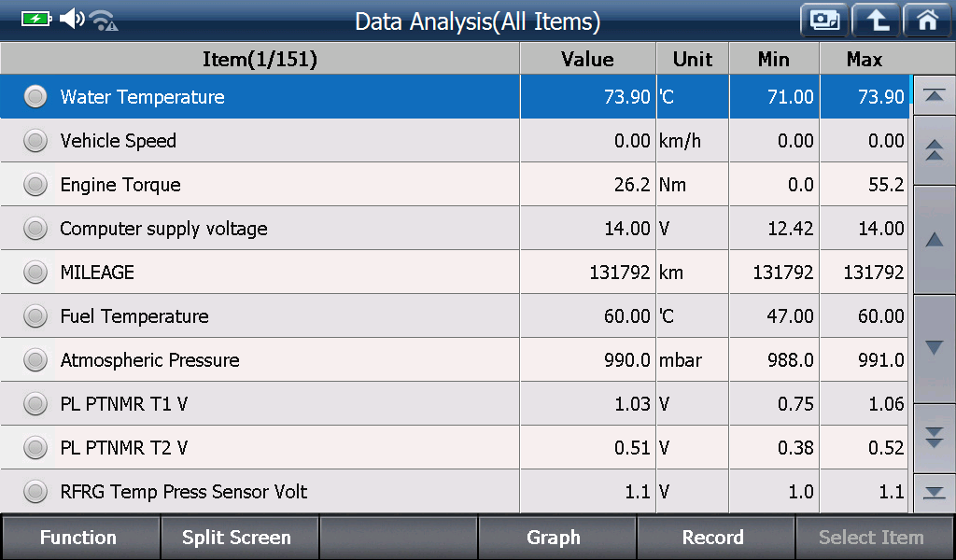Click the Fuel Temperature item name

point(134,316)
